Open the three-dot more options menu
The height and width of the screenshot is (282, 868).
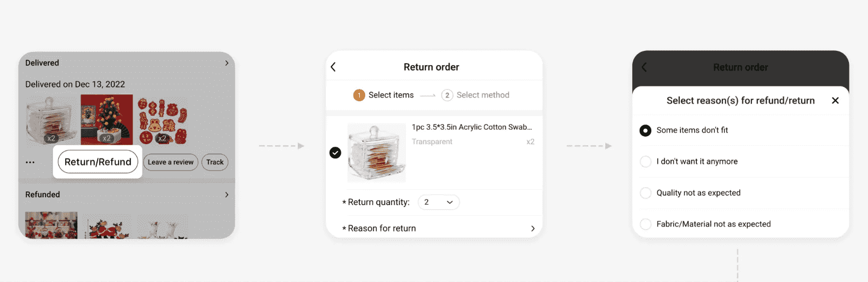(x=30, y=162)
